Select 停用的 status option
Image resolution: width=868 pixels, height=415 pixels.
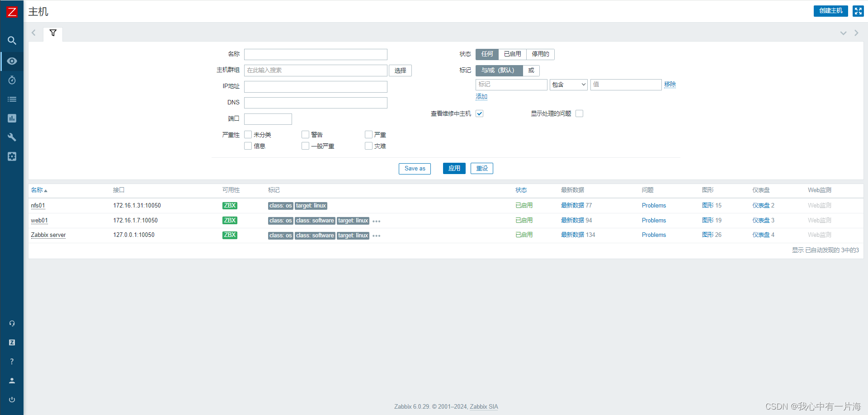tap(540, 54)
